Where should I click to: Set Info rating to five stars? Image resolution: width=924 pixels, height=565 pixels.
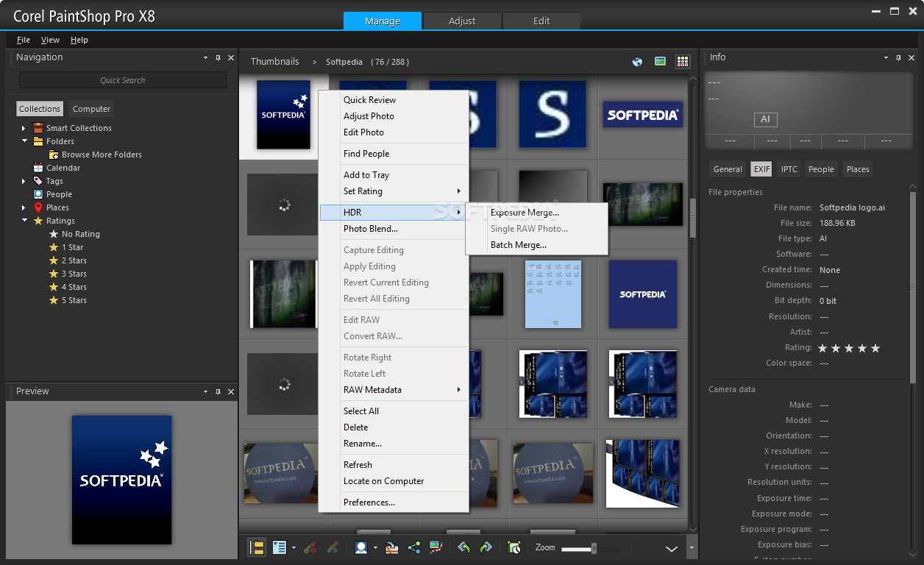pyautogui.click(x=875, y=348)
